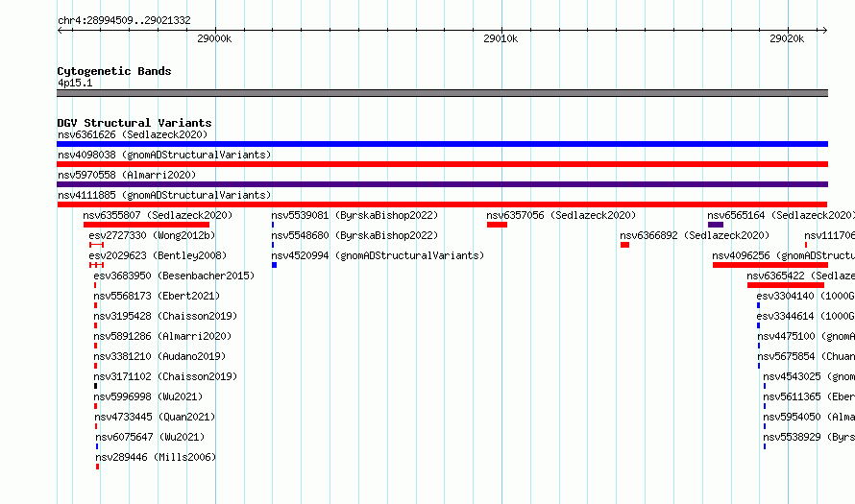Screen dimensions: 855x504
Task: Open nsv3171102 (Chaisson2019) label
Action: pos(166,376)
